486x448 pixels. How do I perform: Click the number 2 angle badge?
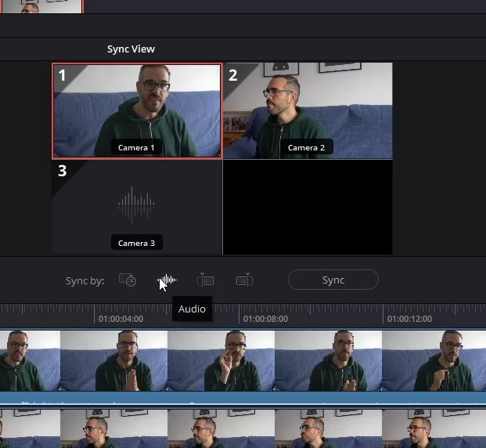(x=232, y=75)
